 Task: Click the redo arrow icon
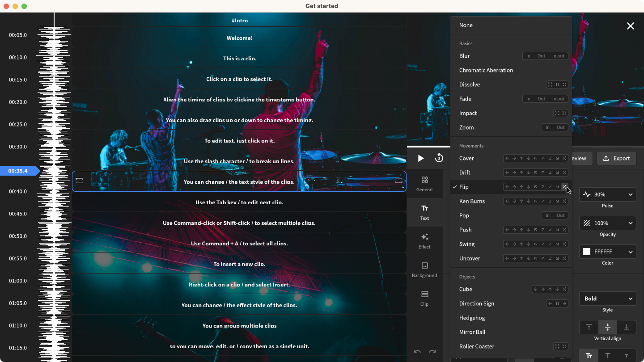coord(432,352)
